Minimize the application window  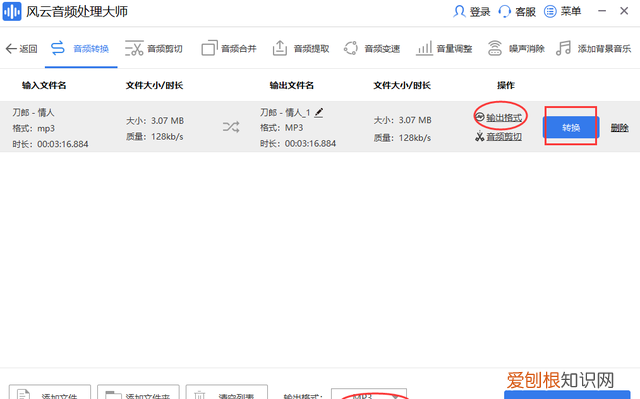pyautogui.click(x=602, y=11)
